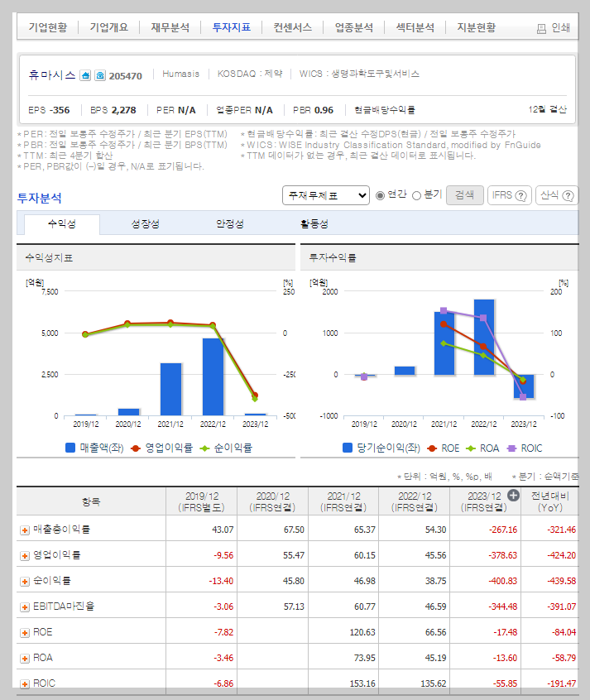The image size is (590, 700).
Task: Click the print icon next to 인쇄
Action: click(541, 29)
